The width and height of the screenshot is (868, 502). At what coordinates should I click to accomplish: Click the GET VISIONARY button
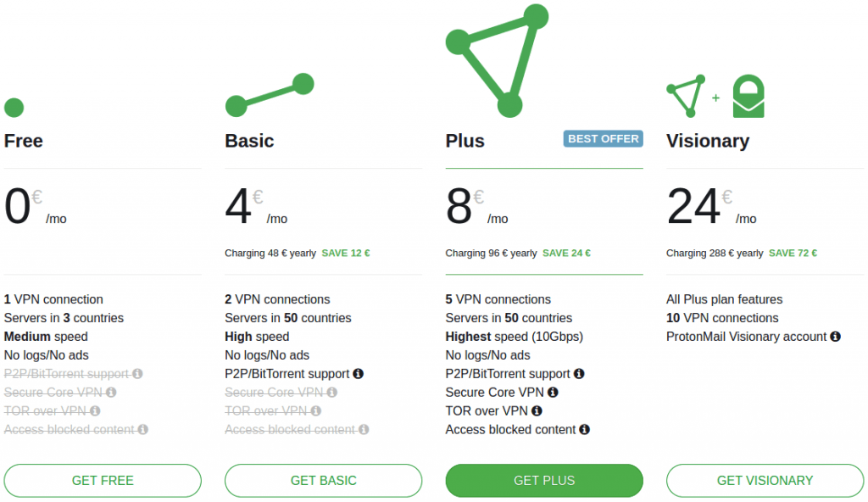[765, 481]
